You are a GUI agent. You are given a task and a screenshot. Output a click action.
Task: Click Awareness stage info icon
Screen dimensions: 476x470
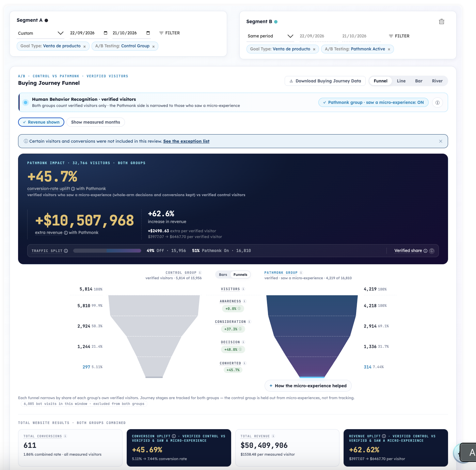[x=244, y=301]
